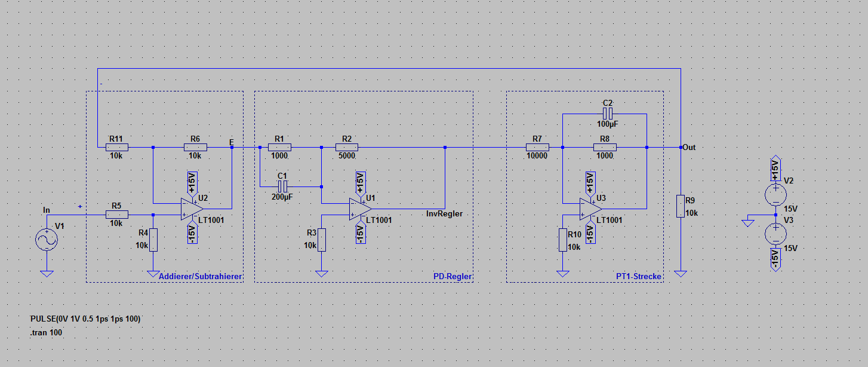Select pulse voltage source V1
This screenshot has height=367, width=868.
(x=47, y=238)
